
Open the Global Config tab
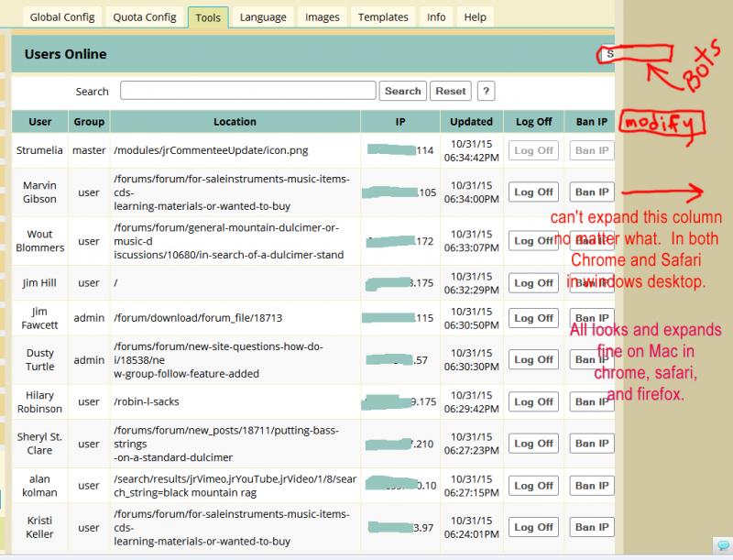click(62, 17)
